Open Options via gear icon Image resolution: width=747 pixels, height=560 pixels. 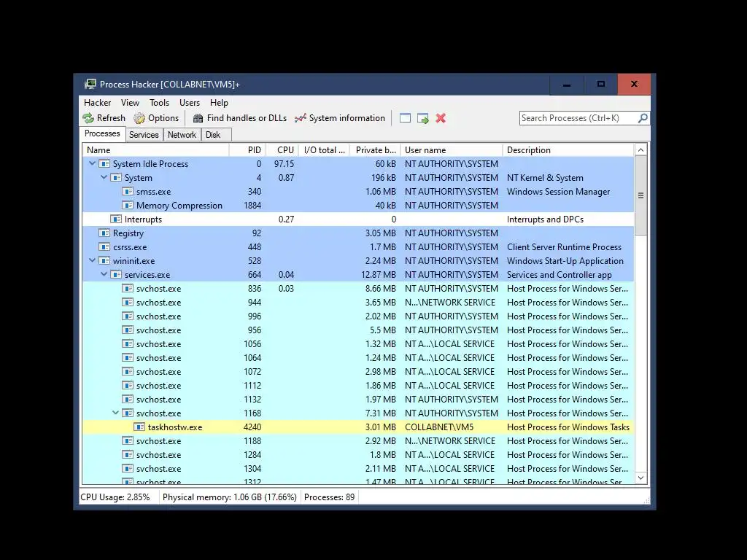[x=139, y=118]
